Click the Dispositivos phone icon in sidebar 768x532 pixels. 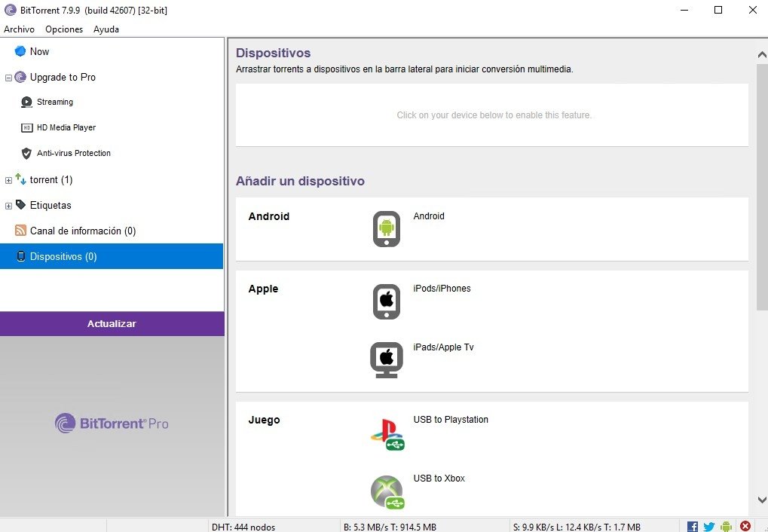[20, 256]
